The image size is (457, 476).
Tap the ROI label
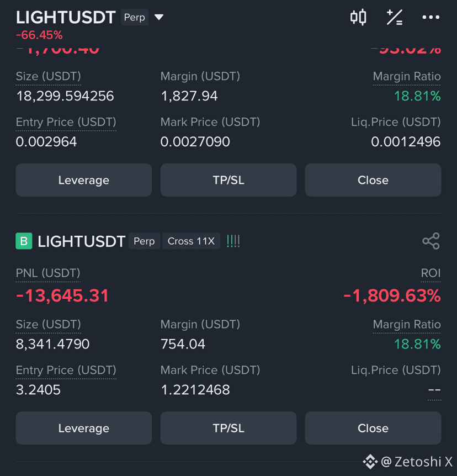click(x=431, y=273)
